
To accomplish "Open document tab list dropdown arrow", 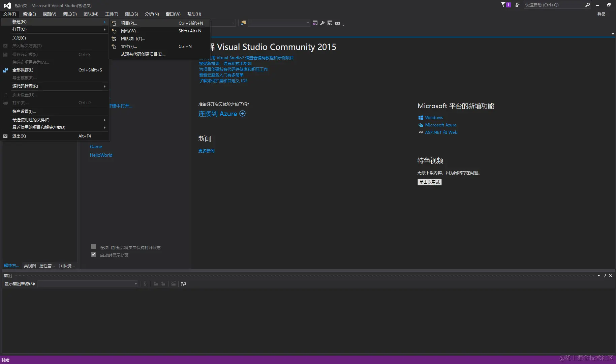I will (x=613, y=34).
